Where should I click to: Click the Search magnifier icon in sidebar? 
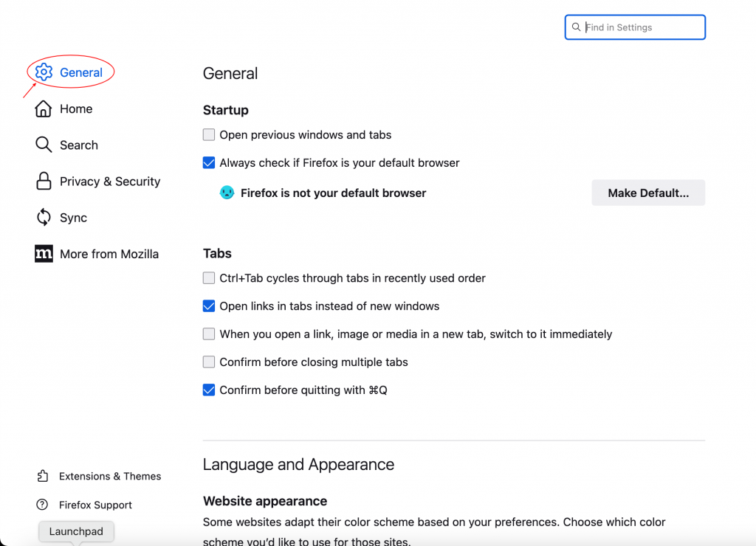[x=44, y=145]
